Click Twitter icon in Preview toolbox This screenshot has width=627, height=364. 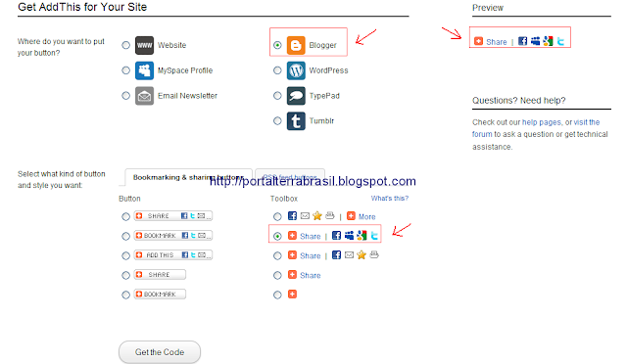point(560,41)
